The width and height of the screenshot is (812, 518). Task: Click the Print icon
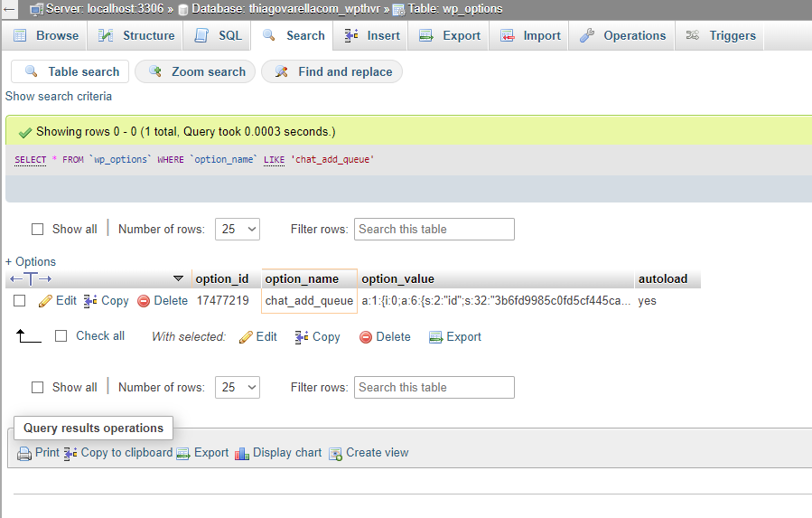point(24,454)
